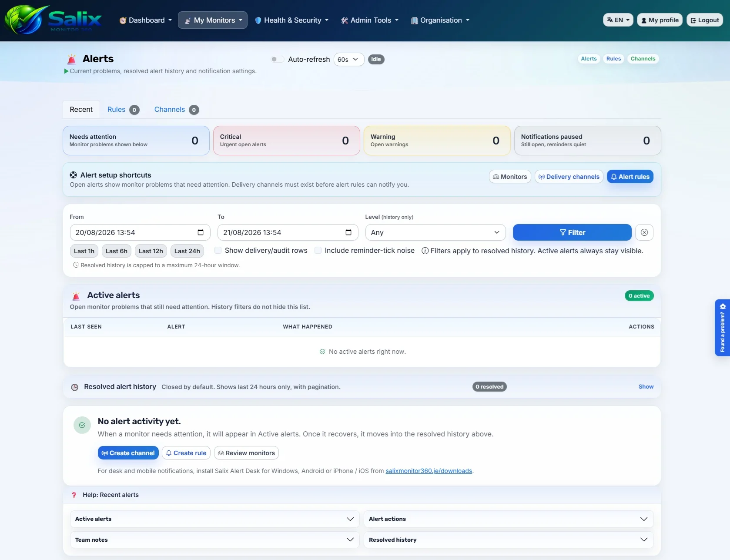Image resolution: width=730 pixels, height=560 pixels.
Task: Show the resolved alert history
Action: click(x=646, y=387)
